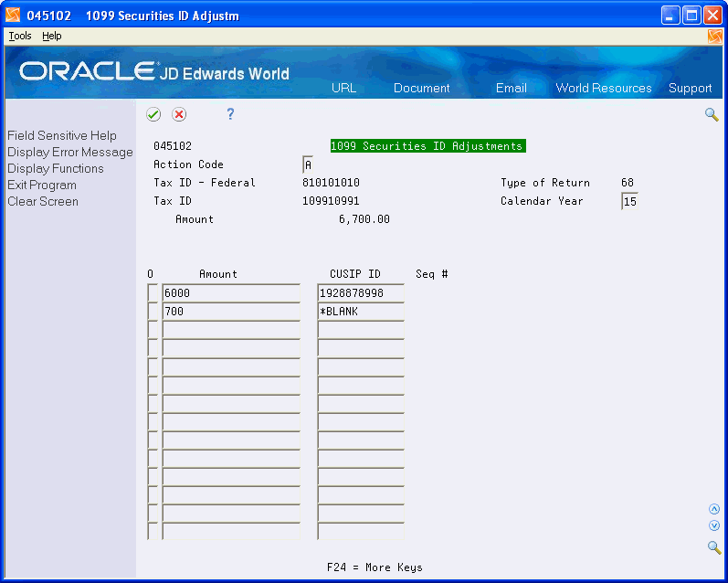Viewport: 728px width, 583px height.
Task: Minimize the window
Action: tap(670, 16)
